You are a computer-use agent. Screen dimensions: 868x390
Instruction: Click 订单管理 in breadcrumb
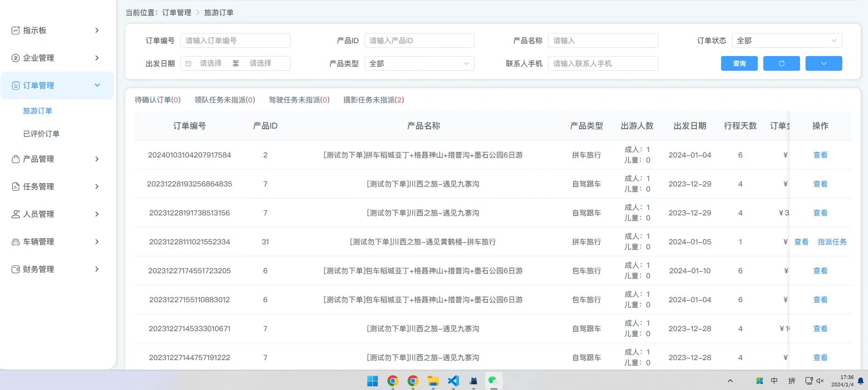click(x=177, y=12)
